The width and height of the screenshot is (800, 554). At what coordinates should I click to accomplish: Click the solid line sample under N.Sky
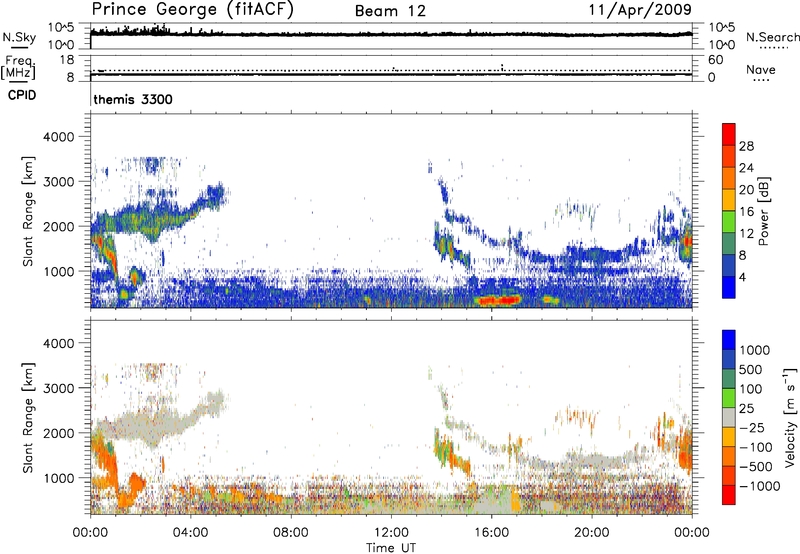click(19, 47)
